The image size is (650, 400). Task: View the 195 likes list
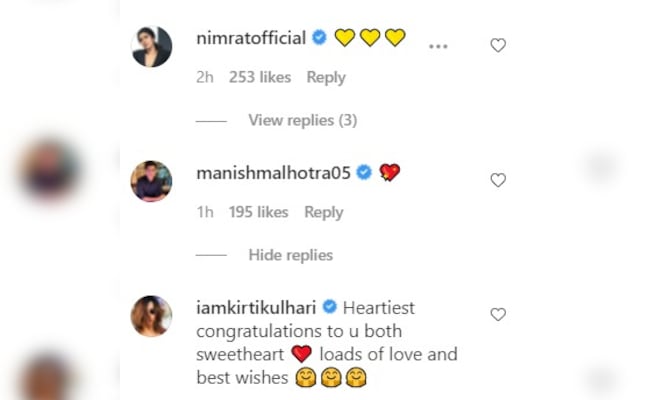pos(258,212)
